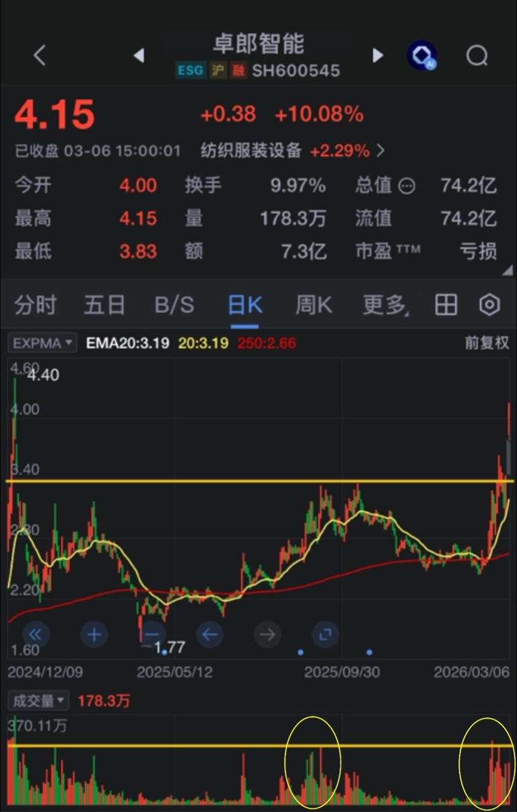Tap volume peak label 370.11万
Image resolution: width=517 pixels, height=812 pixels.
(37, 726)
